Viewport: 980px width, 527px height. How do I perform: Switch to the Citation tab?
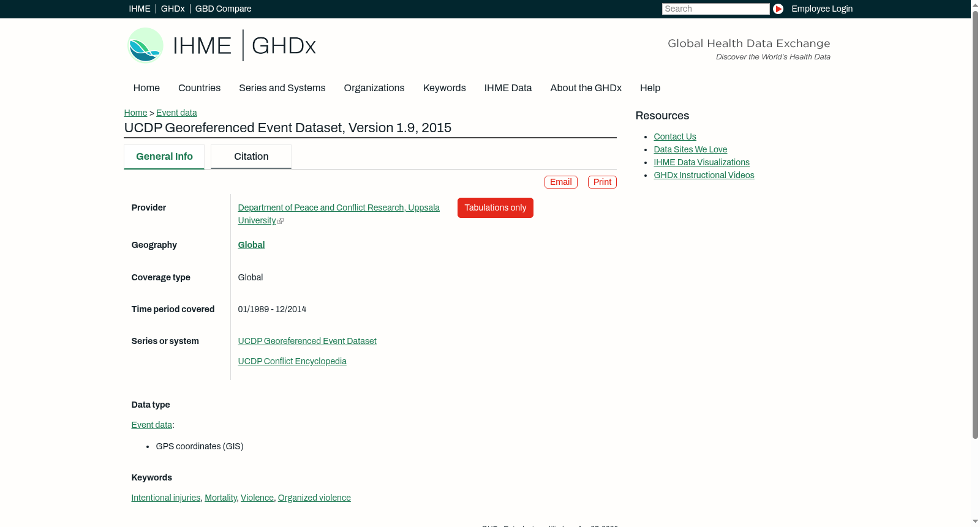(x=251, y=157)
